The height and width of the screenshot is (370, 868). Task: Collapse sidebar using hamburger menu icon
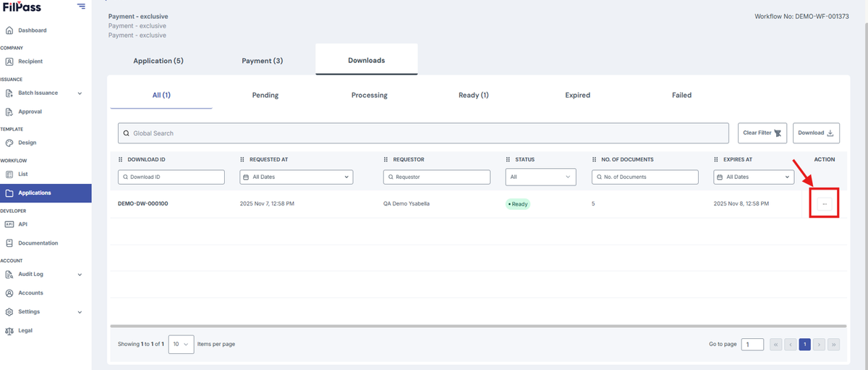[81, 7]
